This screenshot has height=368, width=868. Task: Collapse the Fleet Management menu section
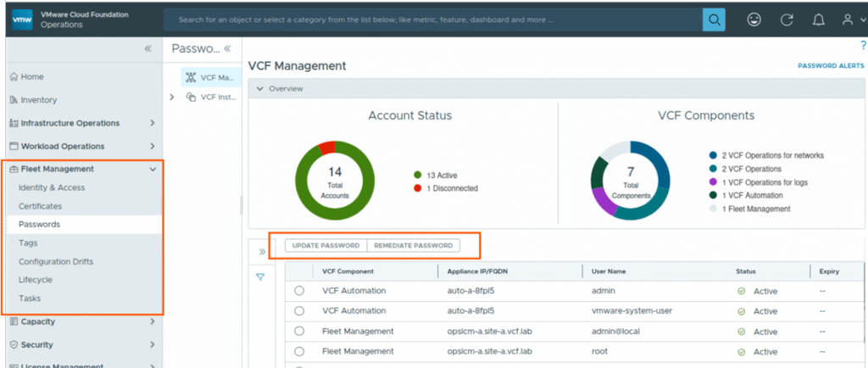[153, 169]
